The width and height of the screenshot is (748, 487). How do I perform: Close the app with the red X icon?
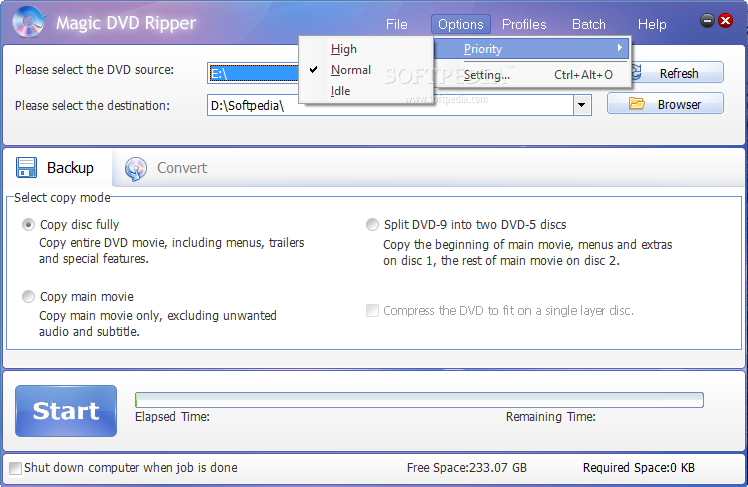(x=726, y=21)
